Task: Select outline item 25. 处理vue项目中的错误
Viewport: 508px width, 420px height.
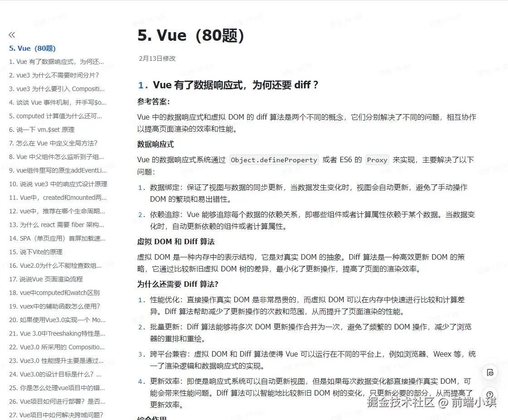Action: pos(57,388)
